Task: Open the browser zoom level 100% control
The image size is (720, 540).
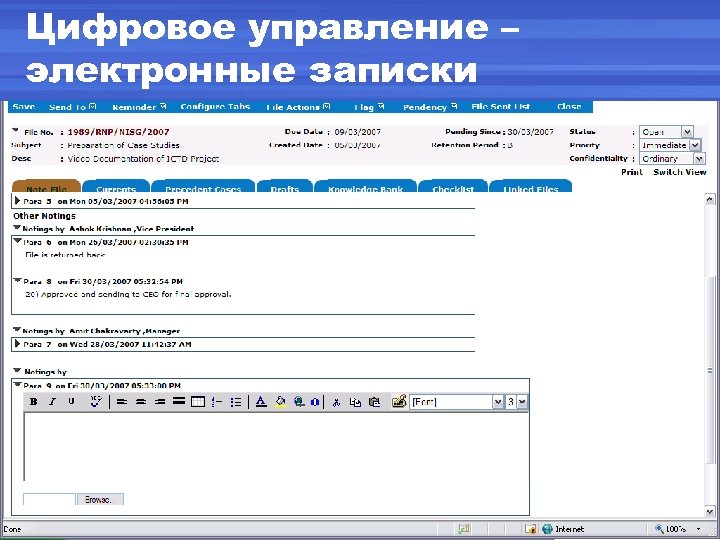Action: point(680,529)
